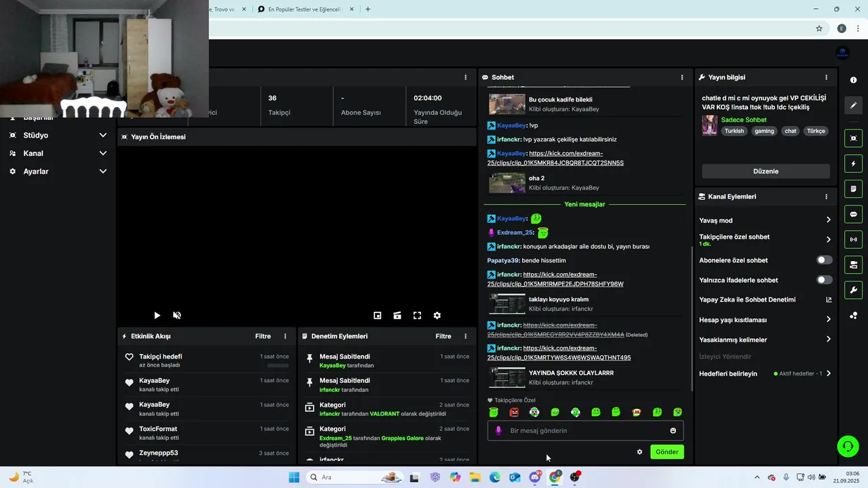This screenshot has width=868, height=488.
Task: Open Yavaş mod options
Action: 765,220
